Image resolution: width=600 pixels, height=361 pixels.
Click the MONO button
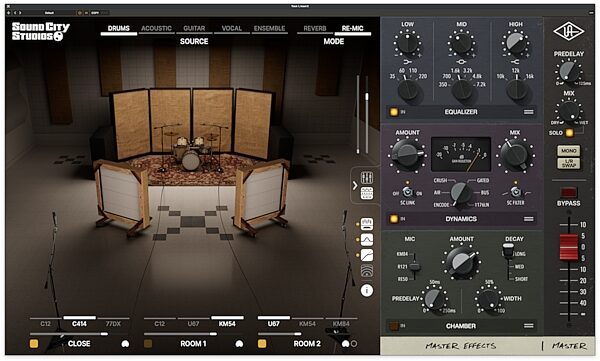[569, 151]
